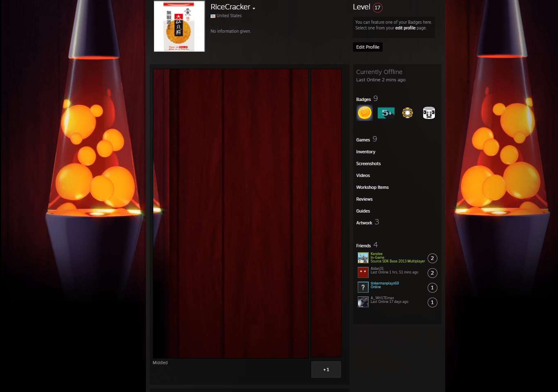
Task: Select the gold coin badge icon
Action: click(x=365, y=113)
